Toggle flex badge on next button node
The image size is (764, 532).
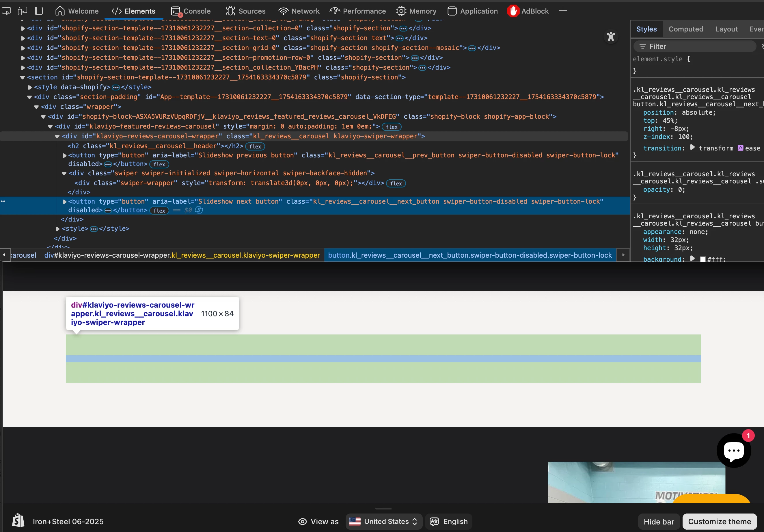(159, 211)
